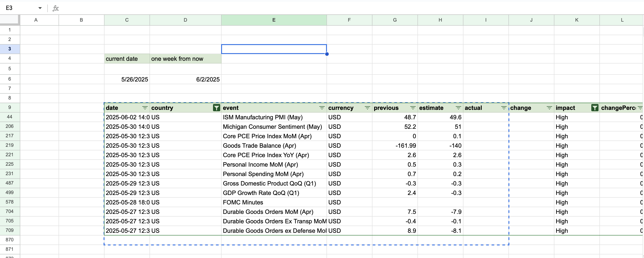The width and height of the screenshot is (644, 258).
Task: Open the event column filter icon
Action: tap(322, 108)
